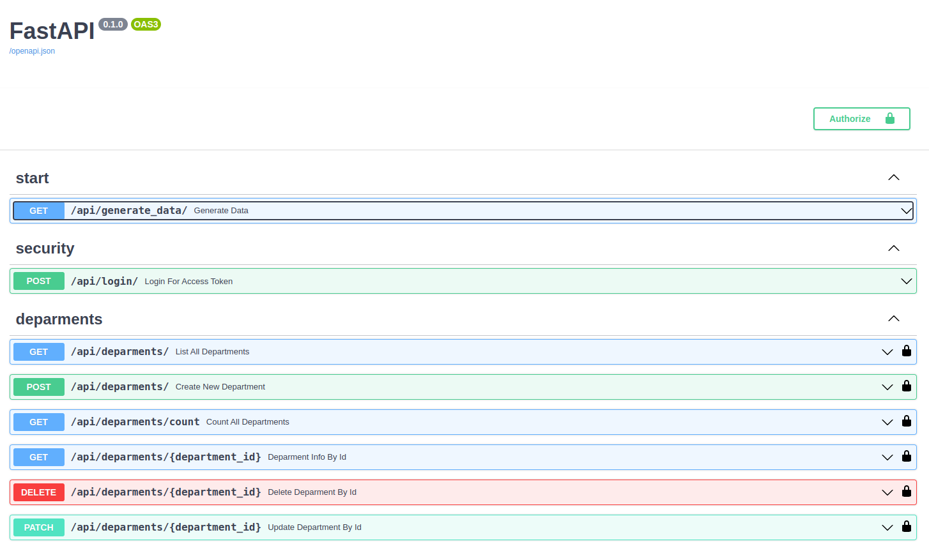
Task: Click the Authorize button
Action: [861, 119]
